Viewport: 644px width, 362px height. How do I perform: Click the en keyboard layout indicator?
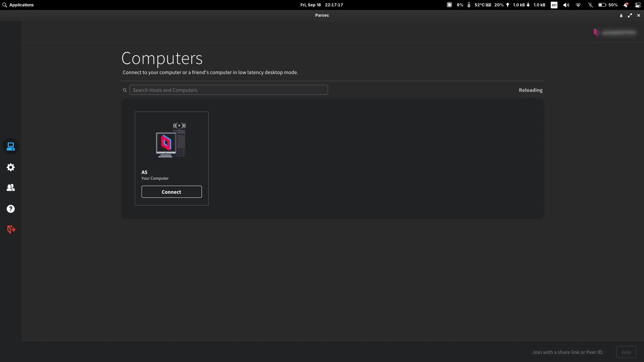click(554, 5)
